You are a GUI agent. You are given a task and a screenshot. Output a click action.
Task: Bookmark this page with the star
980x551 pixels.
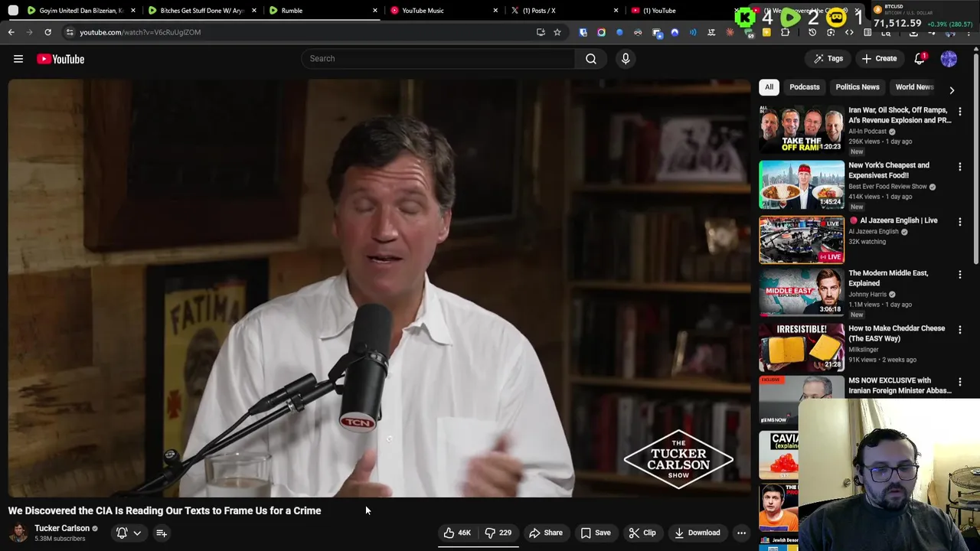tap(557, 32)
